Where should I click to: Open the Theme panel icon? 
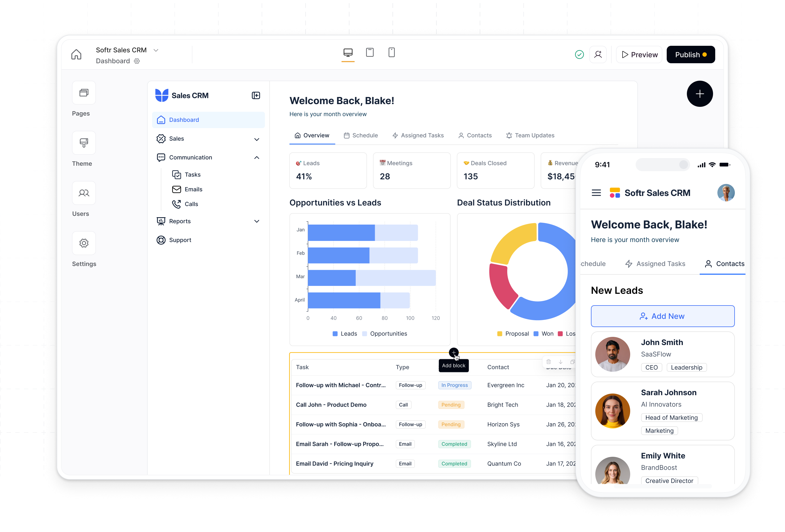click(x=84, y=143)
